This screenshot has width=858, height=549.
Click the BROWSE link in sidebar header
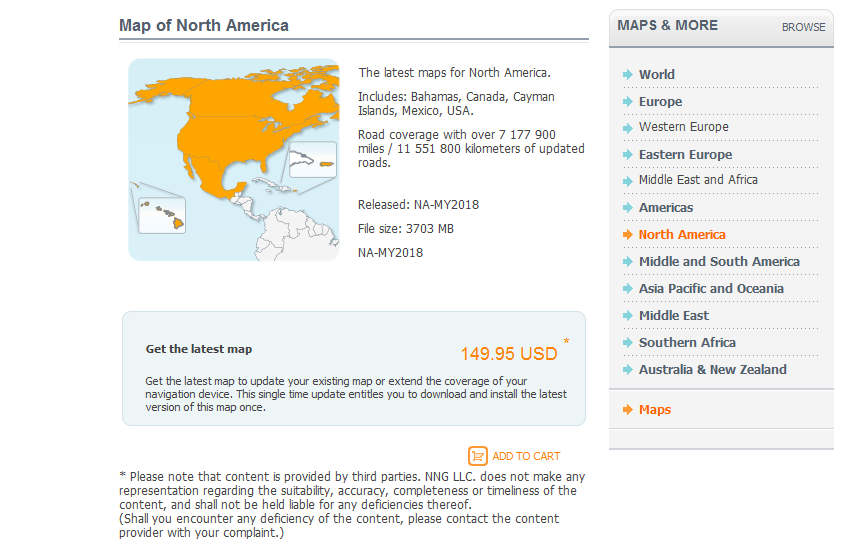tap(803, 27)
